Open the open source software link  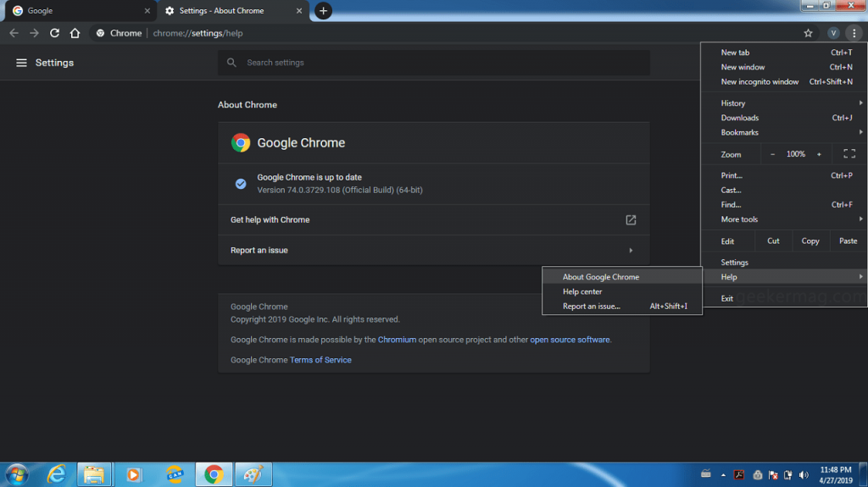pyautogui.click(x=570, y=340)
